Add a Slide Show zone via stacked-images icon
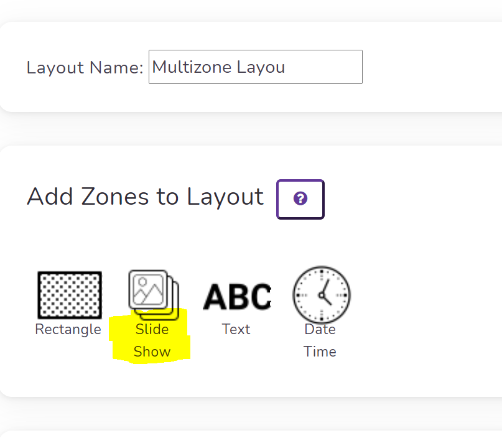The width and height of the screenshot is (502, 448). point(154,296)
